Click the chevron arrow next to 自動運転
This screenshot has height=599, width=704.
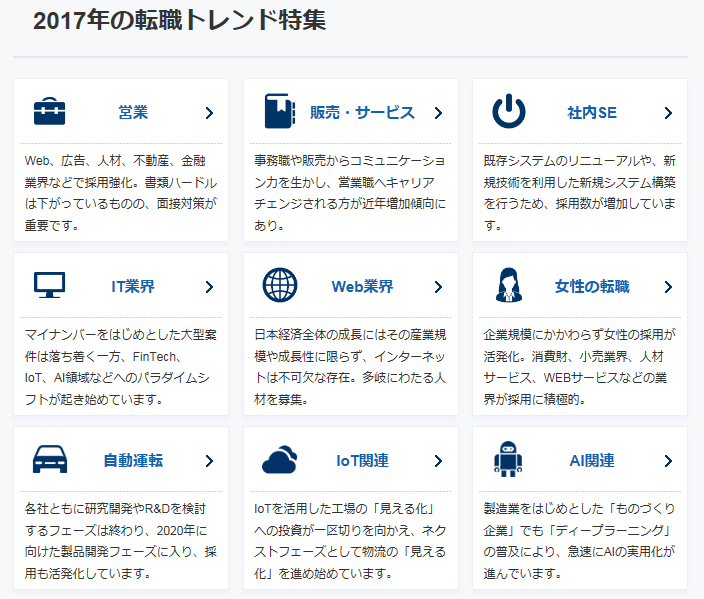(209, 461)
